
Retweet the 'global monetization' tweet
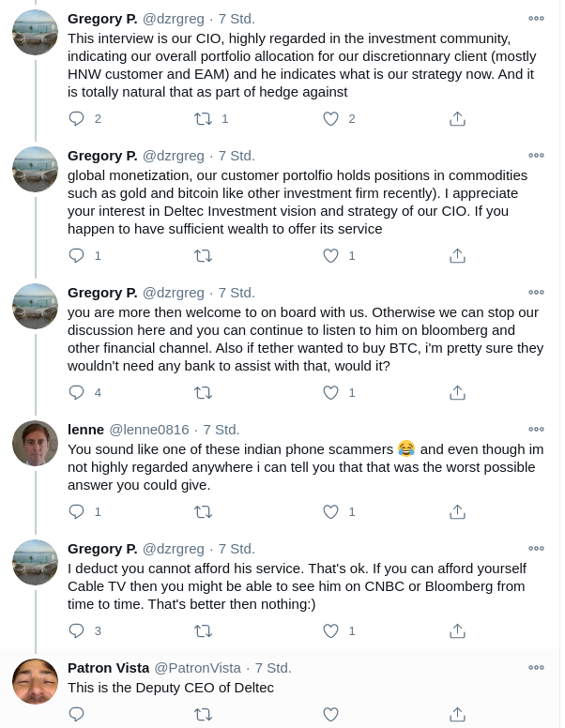202,256
